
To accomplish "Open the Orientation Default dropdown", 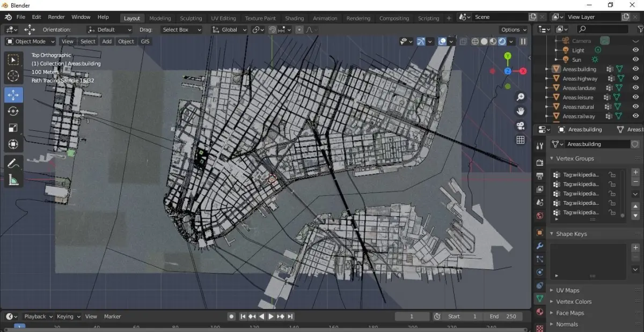I will click(109, 29).
